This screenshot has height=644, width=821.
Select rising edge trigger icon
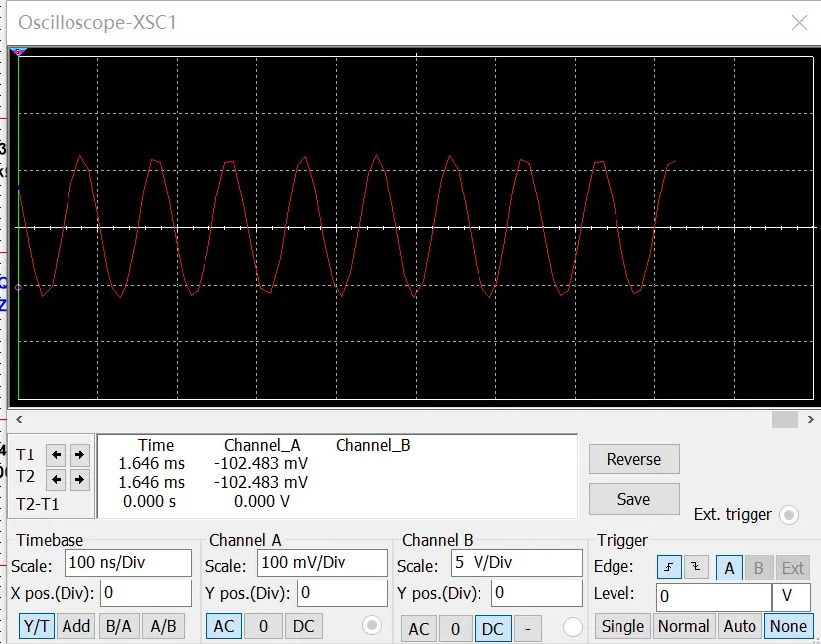tap(669, 567)
